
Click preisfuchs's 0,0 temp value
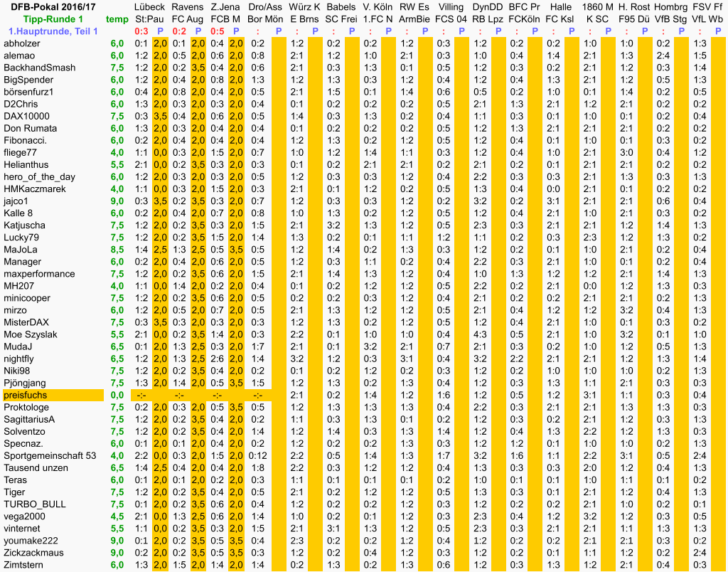(117, 395)
